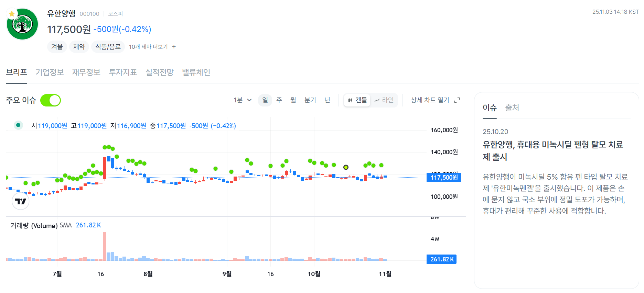Toggle the 주요 이슈 switch off
This screenshot has width=644, height=293.
(51, 100)
